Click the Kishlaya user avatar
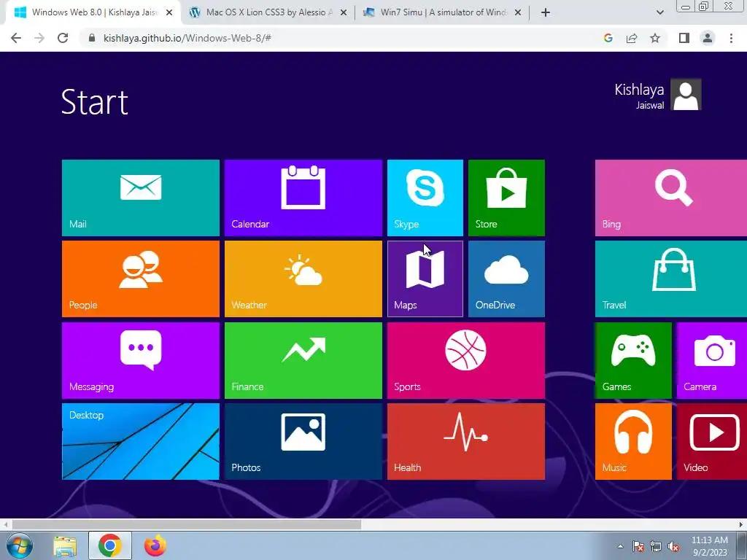Screen dimensions: 747x560 [x=686, y=94]
